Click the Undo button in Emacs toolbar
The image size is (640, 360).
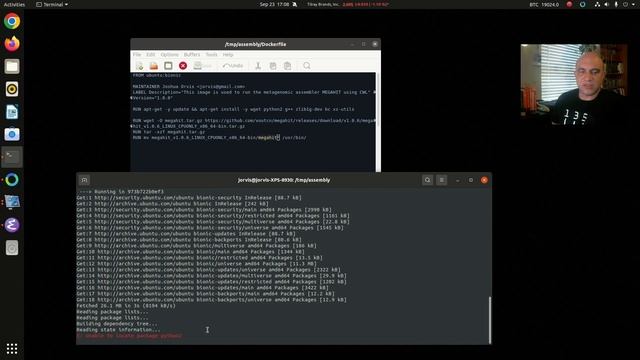pyautogui.click(x=233, y=66)
